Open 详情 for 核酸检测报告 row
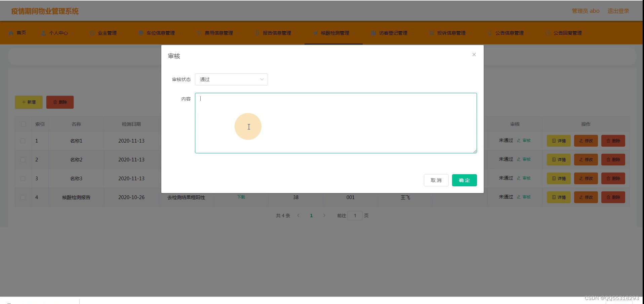The image size is (644, 304). 559,197
